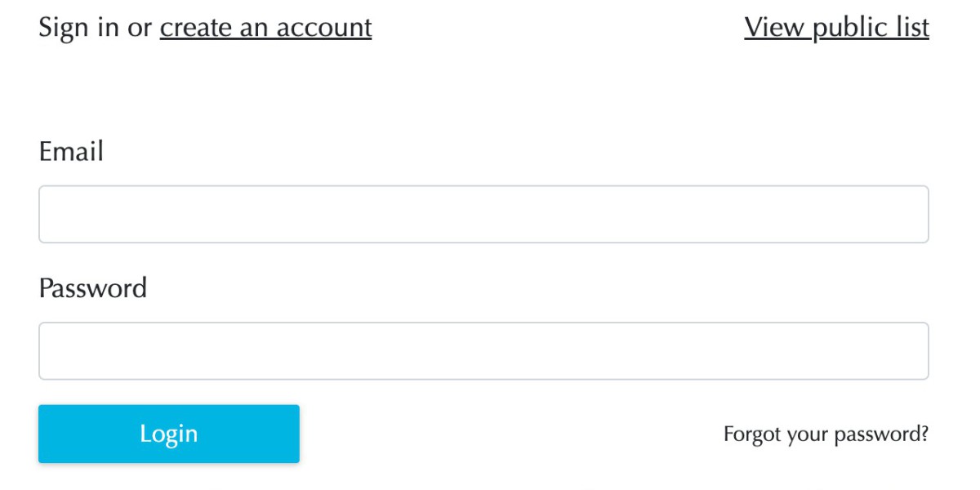Submit the form with the Login button

click(x=169, y=434)
